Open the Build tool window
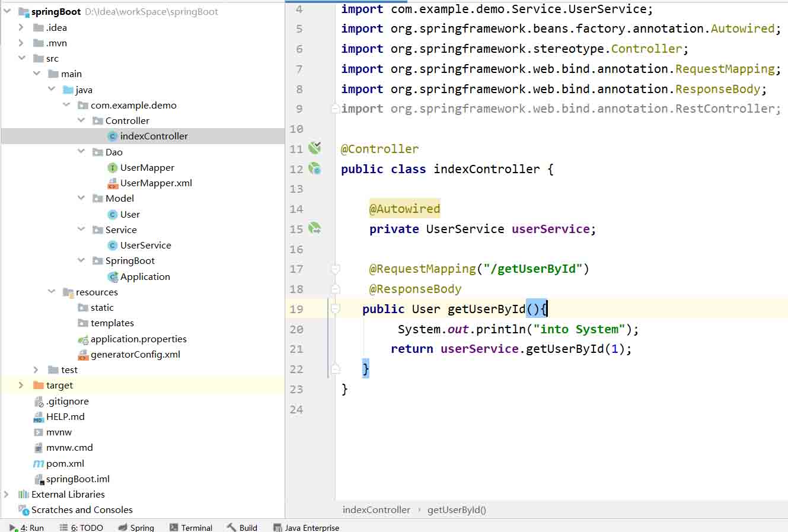The width and height of the screenshot is (788, 532). coord(242,527)
